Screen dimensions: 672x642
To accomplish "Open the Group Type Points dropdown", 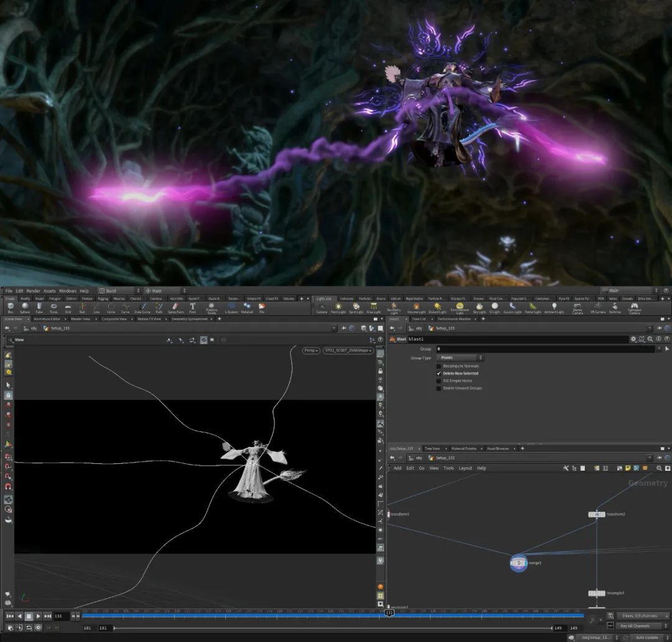I will [x=460, y=358].
